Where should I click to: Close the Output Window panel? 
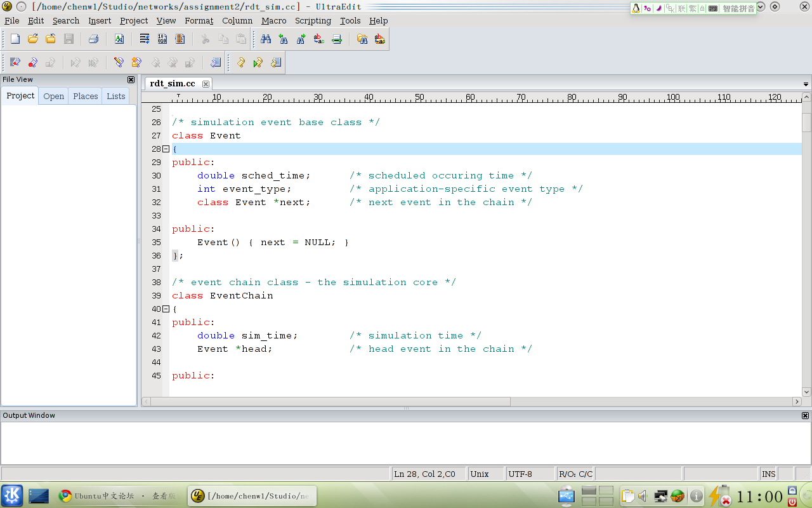click(x=806, y=415)
